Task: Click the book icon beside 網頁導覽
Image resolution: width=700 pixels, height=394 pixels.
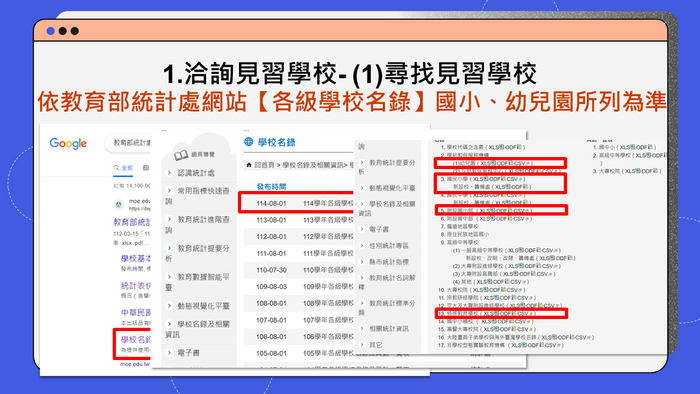Action: (181, 155)
